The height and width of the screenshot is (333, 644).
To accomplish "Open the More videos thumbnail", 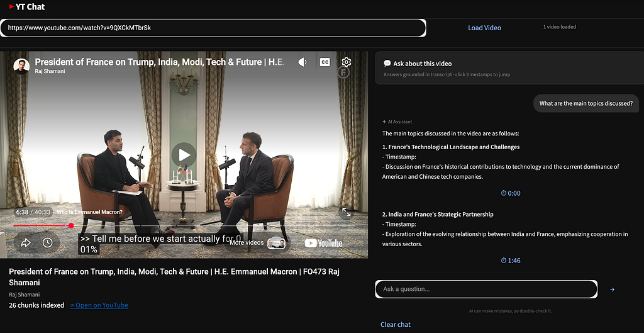I will 277,244.
